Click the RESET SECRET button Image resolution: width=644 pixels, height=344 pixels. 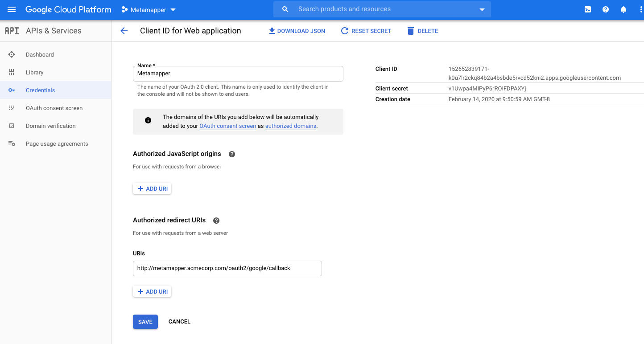click(x=366, y=31)
